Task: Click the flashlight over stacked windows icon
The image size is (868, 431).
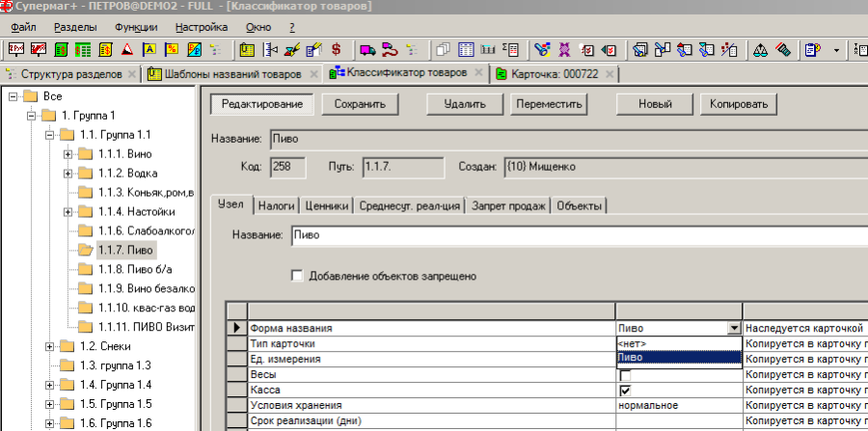Action: click(640, 50)
